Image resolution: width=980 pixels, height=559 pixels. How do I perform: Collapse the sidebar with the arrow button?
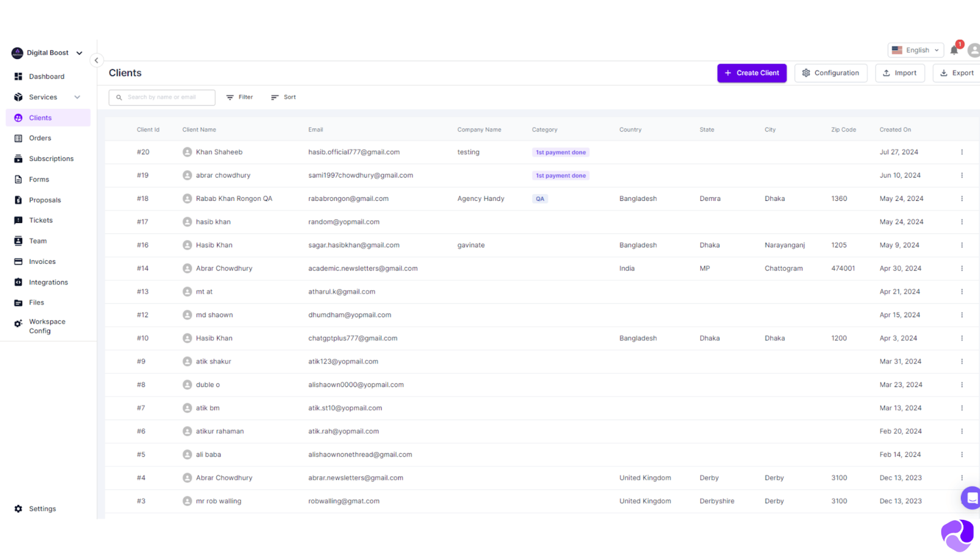[96, 61]
